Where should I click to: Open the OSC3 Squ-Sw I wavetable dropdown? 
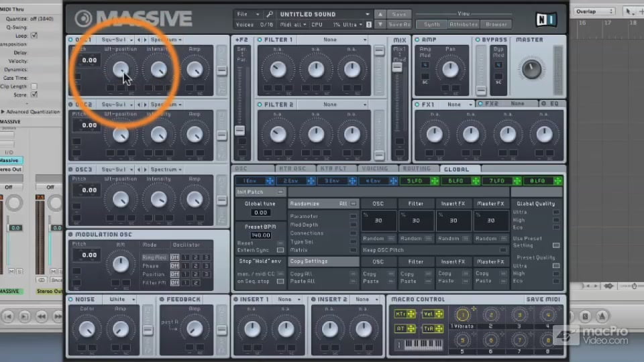(117, 170)
